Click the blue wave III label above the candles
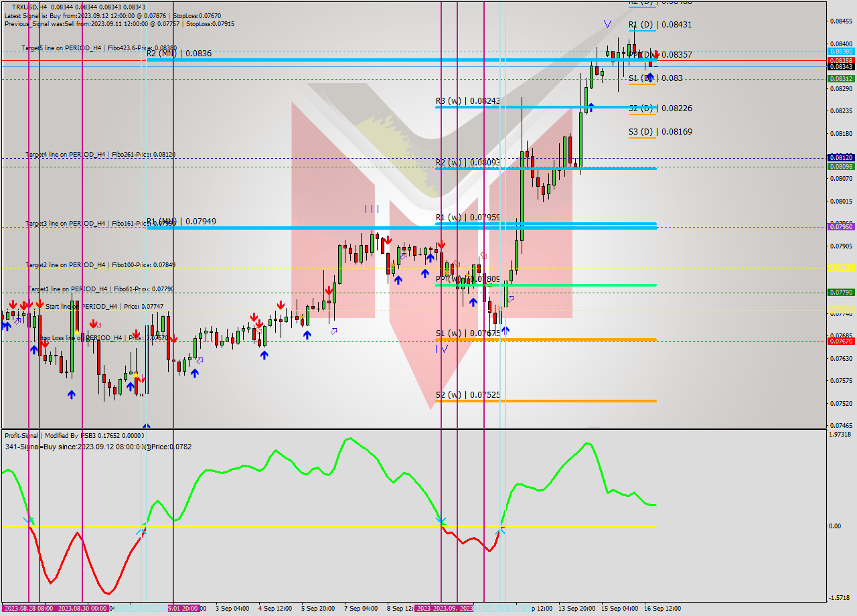 point(372,209)
